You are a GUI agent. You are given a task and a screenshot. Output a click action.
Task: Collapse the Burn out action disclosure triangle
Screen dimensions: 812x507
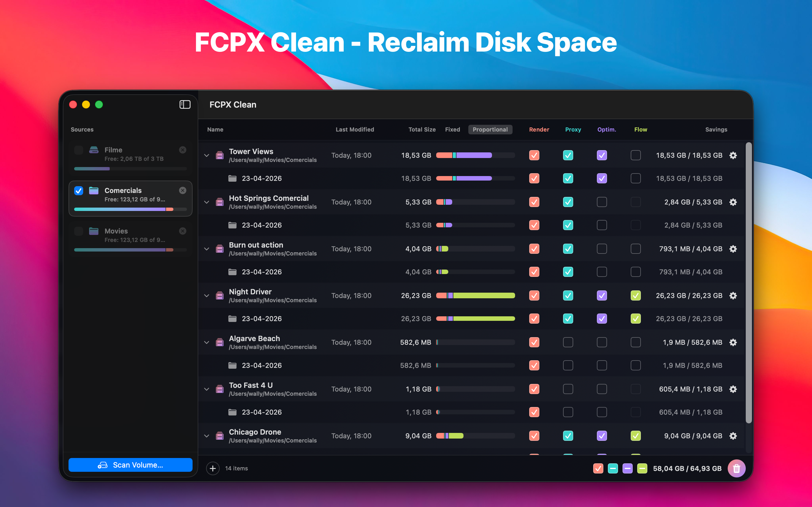click(x=206, y=249)
